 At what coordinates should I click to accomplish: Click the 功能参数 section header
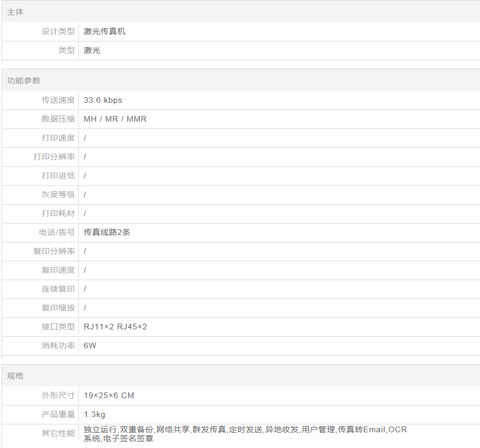pos(24,81)
